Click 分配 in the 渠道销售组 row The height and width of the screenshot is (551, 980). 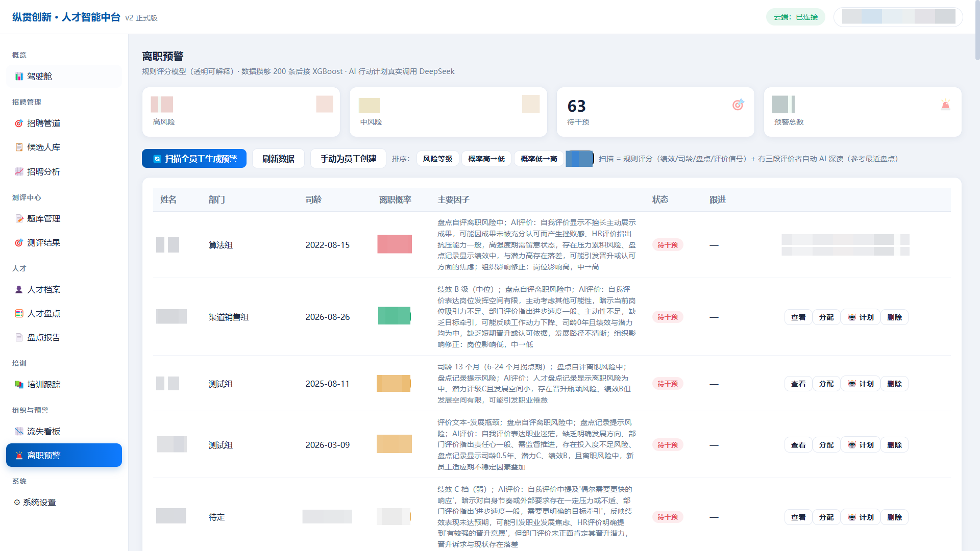[826, 317]
